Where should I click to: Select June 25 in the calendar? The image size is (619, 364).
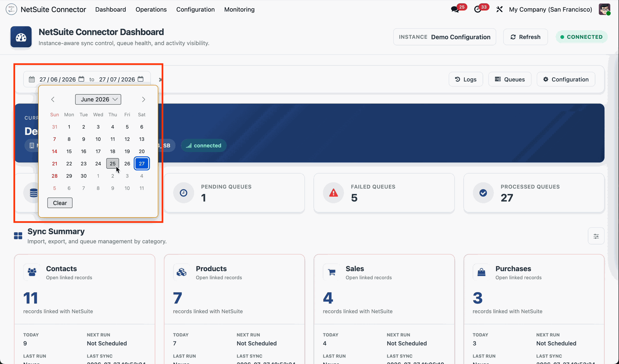pos(113,164)
